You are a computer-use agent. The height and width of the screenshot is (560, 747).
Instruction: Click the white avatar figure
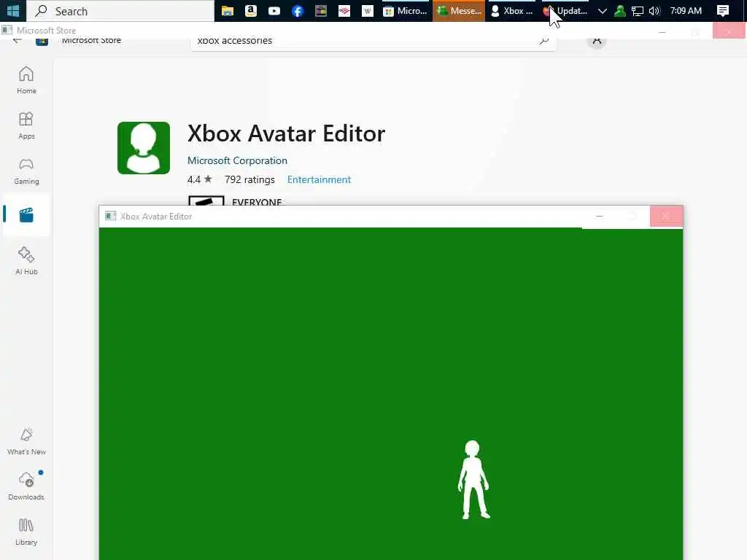coord(473,480)
